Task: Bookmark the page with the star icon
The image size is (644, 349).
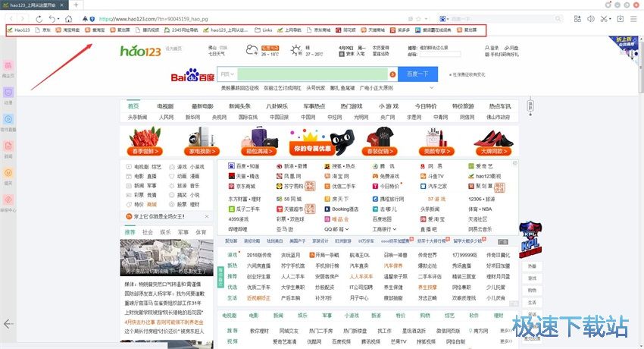Action: (x=418, y=19)
